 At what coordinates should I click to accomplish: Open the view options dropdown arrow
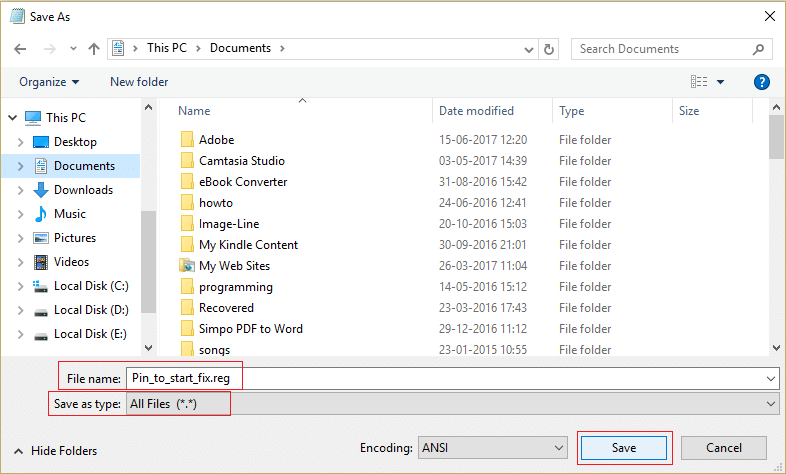[x=720, y=82]
